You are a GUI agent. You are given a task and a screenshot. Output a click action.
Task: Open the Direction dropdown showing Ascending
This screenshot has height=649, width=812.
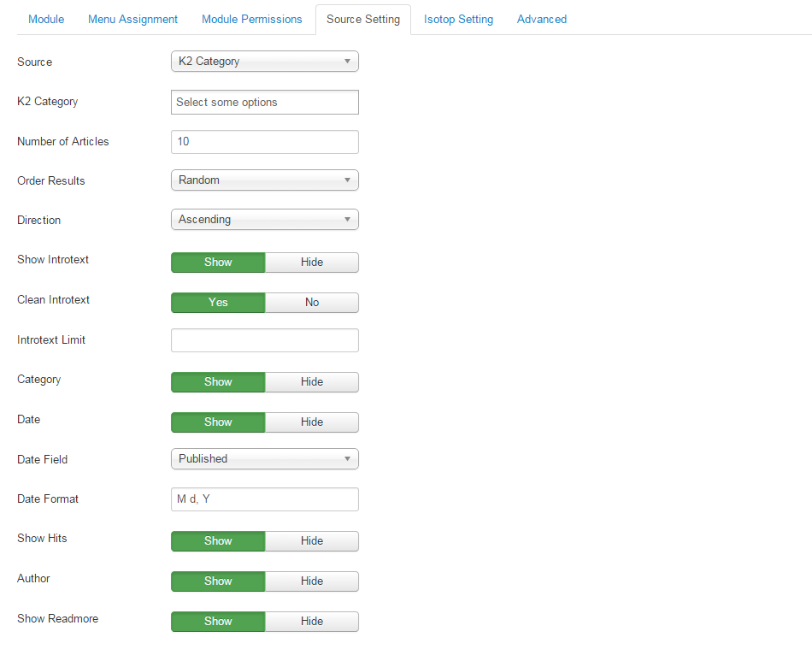pyautogui.click(x=265, y=219)
